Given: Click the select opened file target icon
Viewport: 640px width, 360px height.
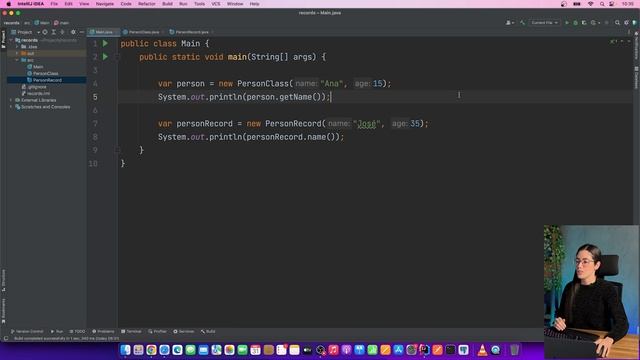Looking at the screenshot, I should pyautogui.click(x=45, y=32).
